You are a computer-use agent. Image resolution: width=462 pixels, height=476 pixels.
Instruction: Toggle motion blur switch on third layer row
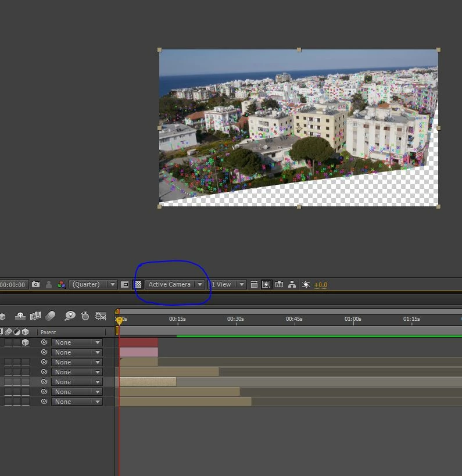pos(8,362)
